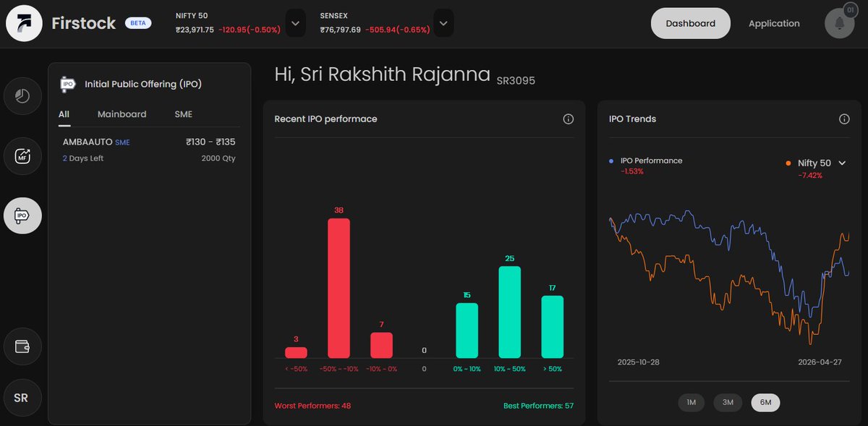Screen dimensions: 868x426
Task: Click the Hi, Sri Rakshith Rajanna greeting
Action: [382, 74]
